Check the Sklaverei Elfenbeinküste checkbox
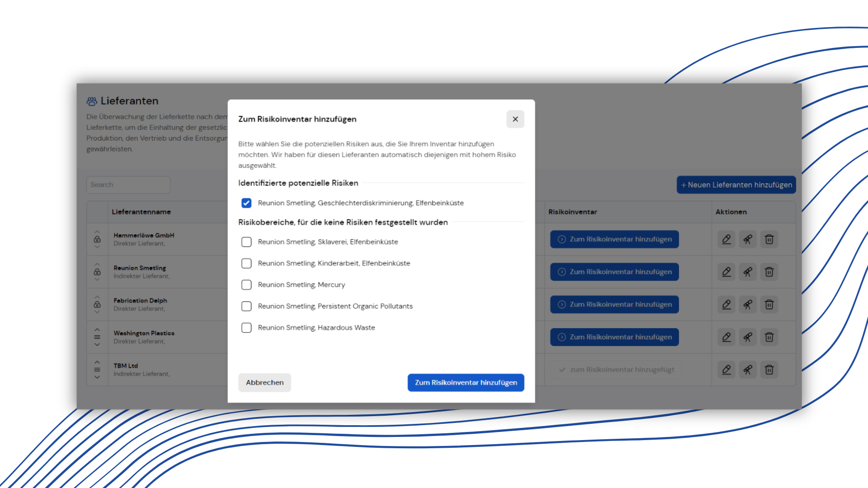The height and width of the screenshot is (488, 868). click(x=246, y=242)
